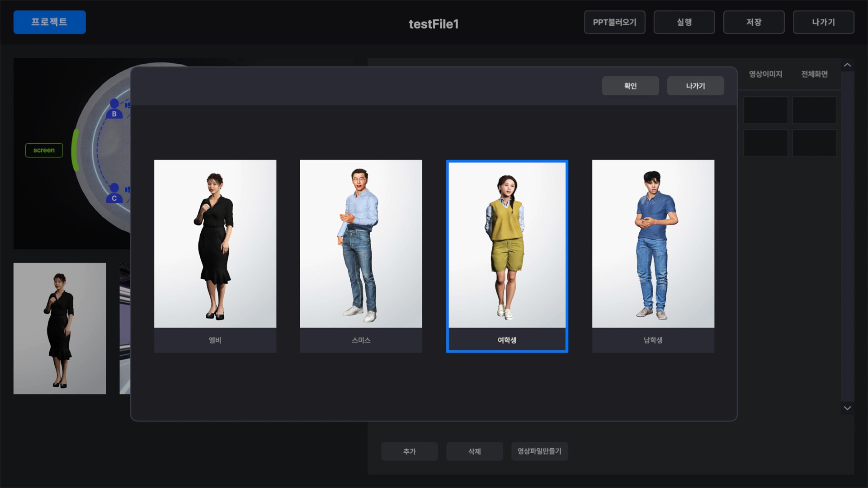
Task: Select the 엘비 avatar card
Action: (x=215, y=255)
